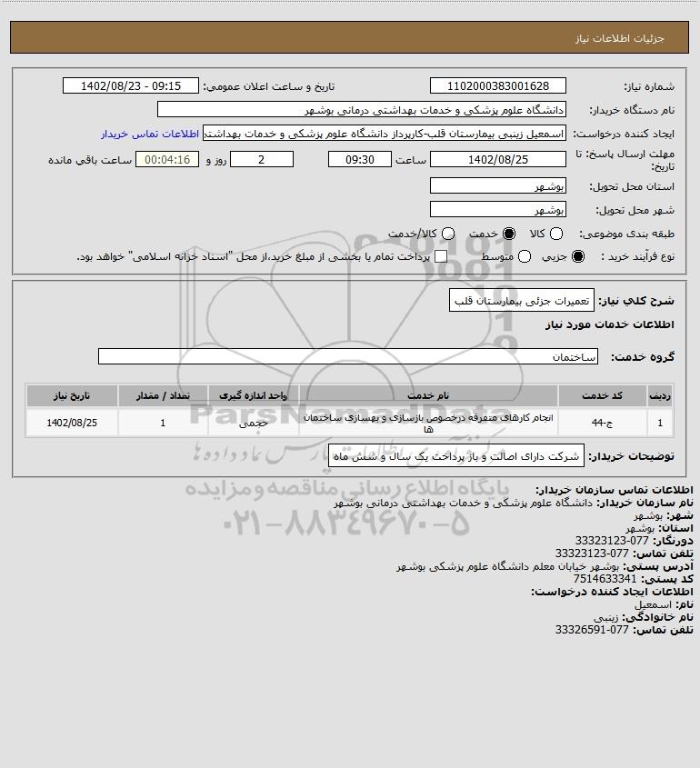Click the delivery province field بوشهر

pyautogui.click(x=497, y=185)
